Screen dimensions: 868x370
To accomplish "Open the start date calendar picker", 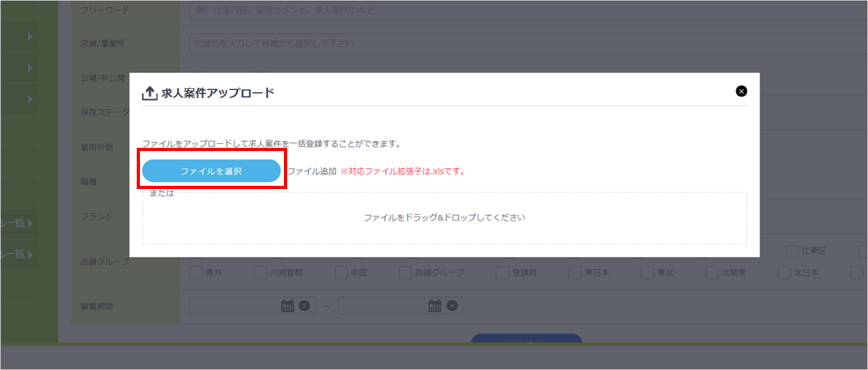I will pos(287,305).
